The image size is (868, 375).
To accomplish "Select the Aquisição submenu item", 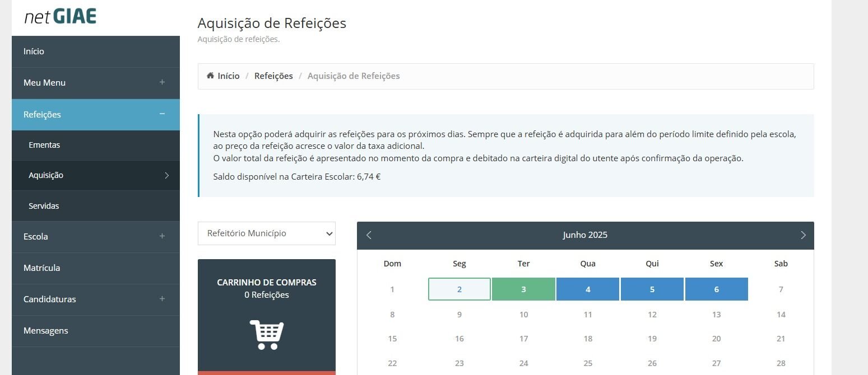I will pyautogui.click(x=96, y=175).
